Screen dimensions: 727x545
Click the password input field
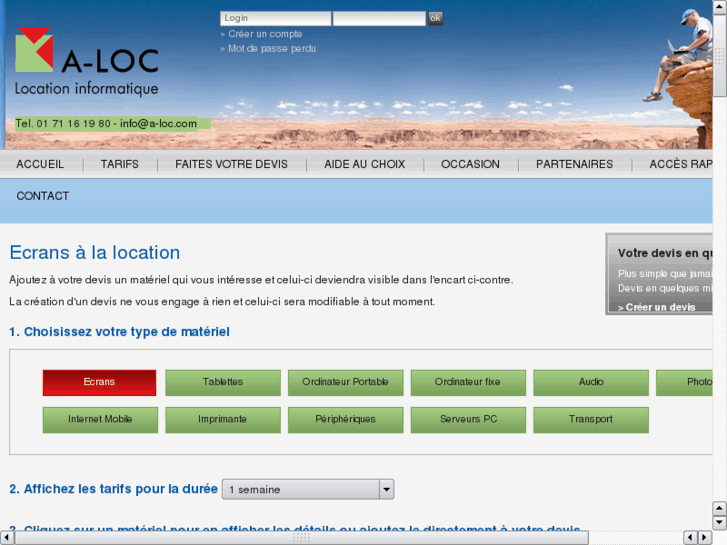coord(379,19)
